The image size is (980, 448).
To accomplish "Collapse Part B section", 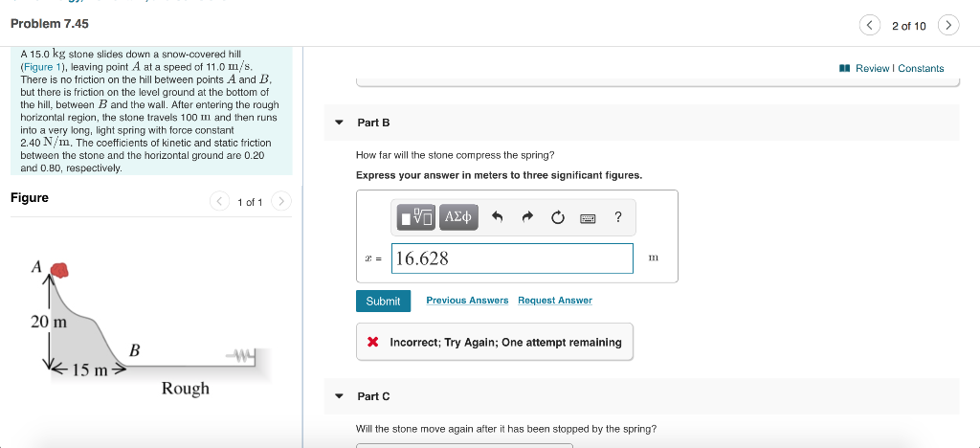I will (x=340, y=123).
